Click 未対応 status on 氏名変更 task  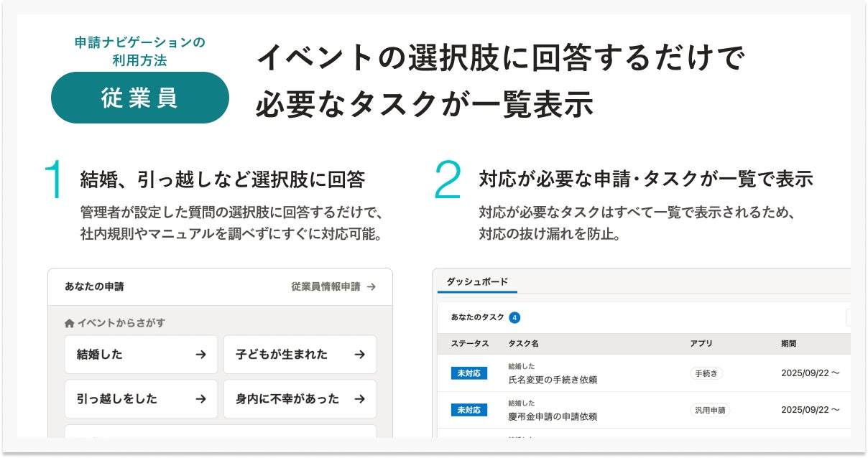468,373
